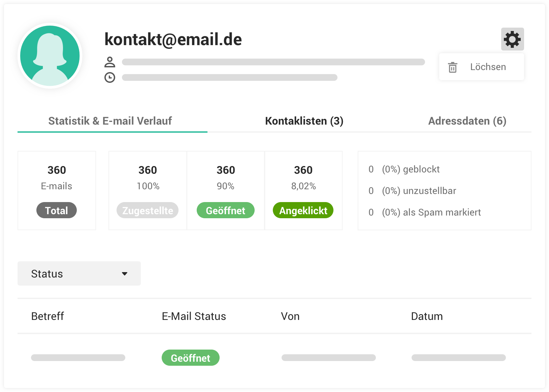Screen dimensions: 549x392
Task: Open the Kontaklisten (3) tab
Action: tap(304, 121)
